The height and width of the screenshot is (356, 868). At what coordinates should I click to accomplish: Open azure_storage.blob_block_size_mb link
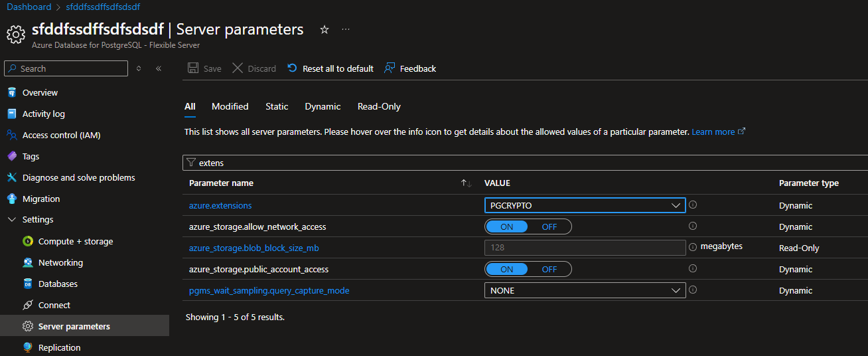[x=254, y=248]
